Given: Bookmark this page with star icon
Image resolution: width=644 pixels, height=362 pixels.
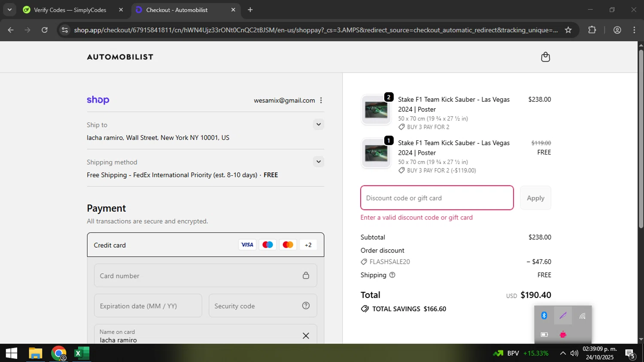Looking at the screenshot, I should tap(568, 30).
